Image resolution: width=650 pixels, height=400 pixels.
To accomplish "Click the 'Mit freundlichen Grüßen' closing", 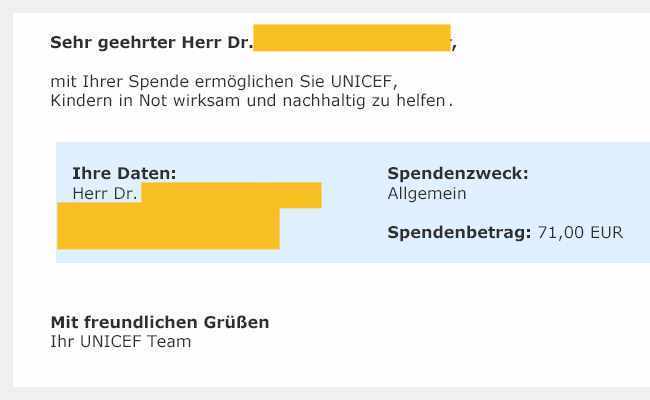I will coord(160,322).
